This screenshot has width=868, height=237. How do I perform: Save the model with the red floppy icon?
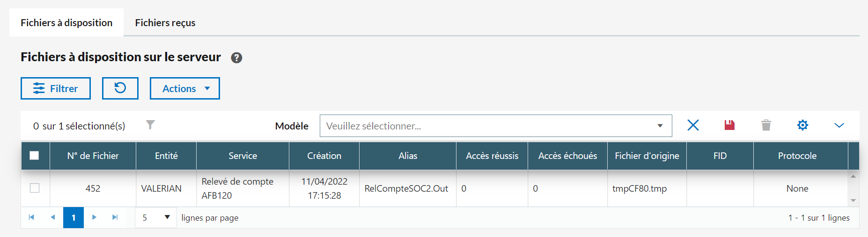(x=729, y=125)
